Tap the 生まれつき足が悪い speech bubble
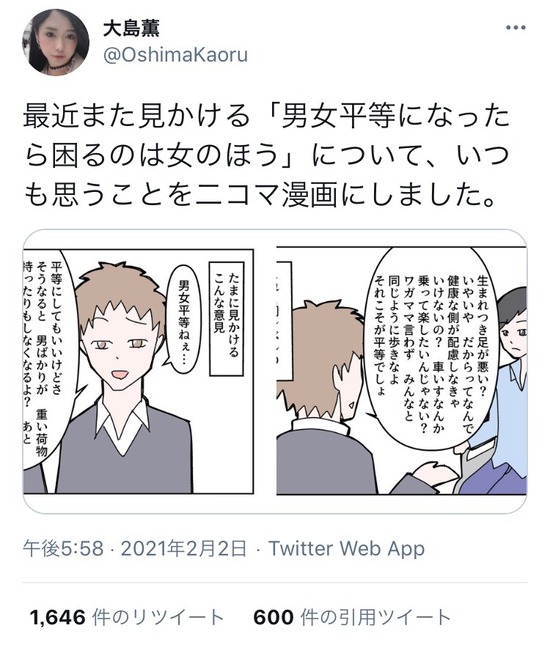This screenshot has width=550, height=650. click(x=432, y=347)
